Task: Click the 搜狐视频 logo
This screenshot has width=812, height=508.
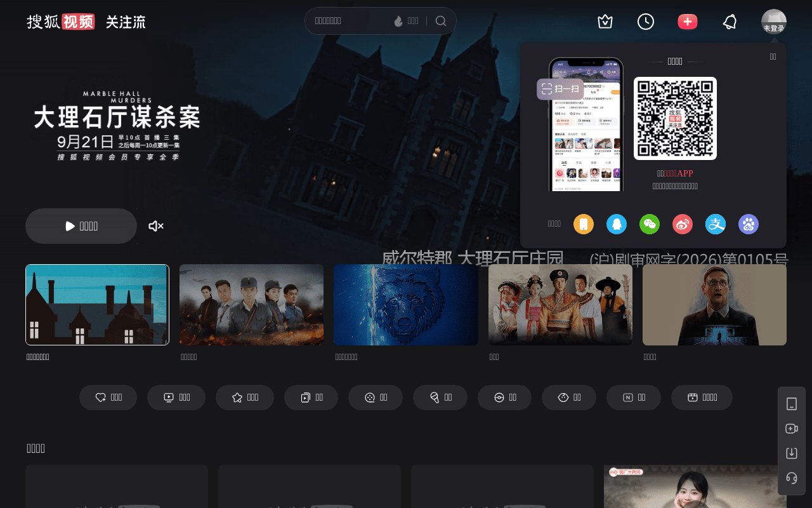Action: [61, 22]
